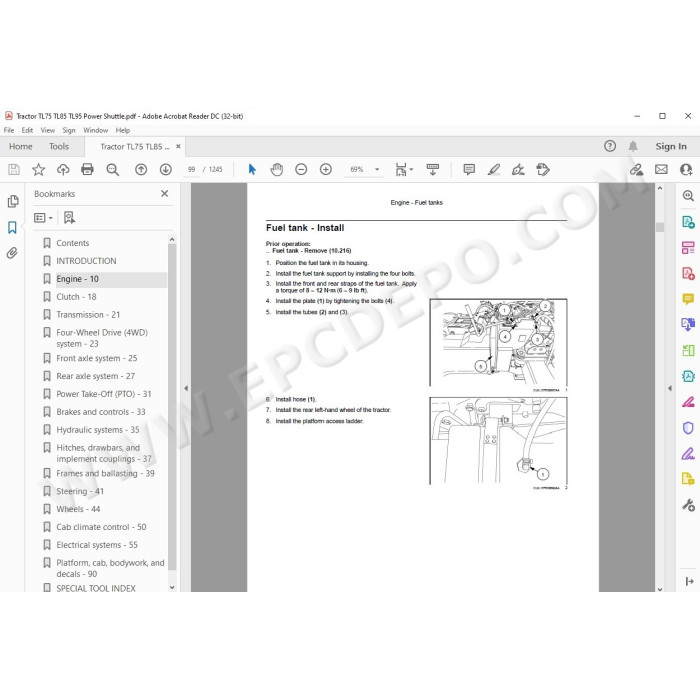Jump to Clutch - 18 bookmark
Image resolution: width=700 pixels, height=700 pixels.
click(76, 297)
